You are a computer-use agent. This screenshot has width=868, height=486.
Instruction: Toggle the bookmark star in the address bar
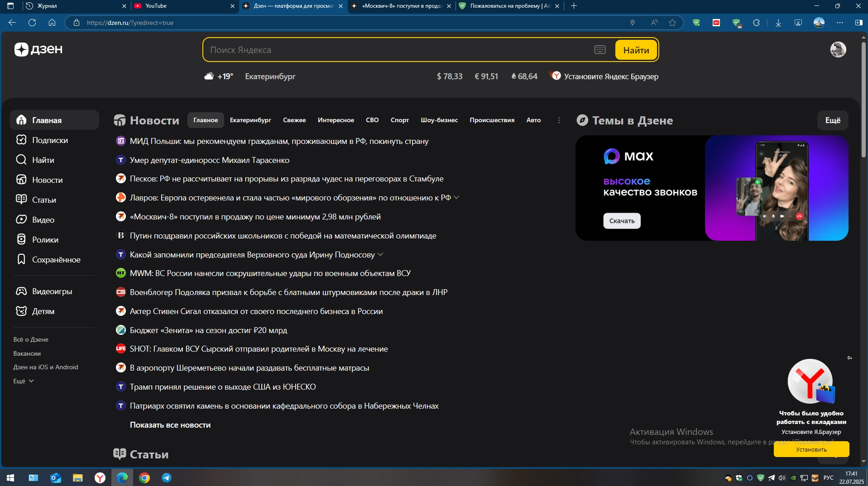[673, 22]
